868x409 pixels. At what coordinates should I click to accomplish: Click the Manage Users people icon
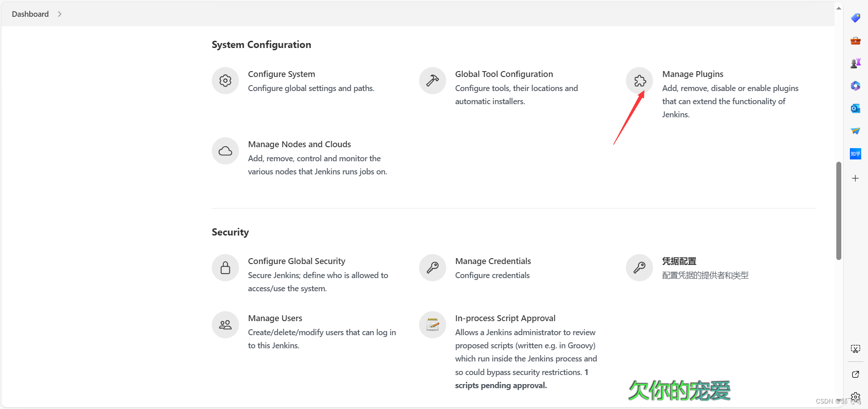point(225,325)
